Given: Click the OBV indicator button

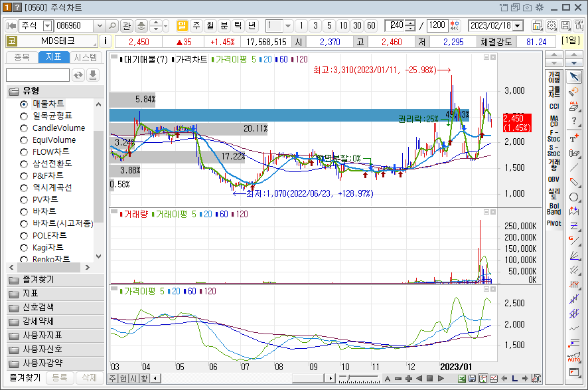Looking at the screenshot, I should [554, 179].
